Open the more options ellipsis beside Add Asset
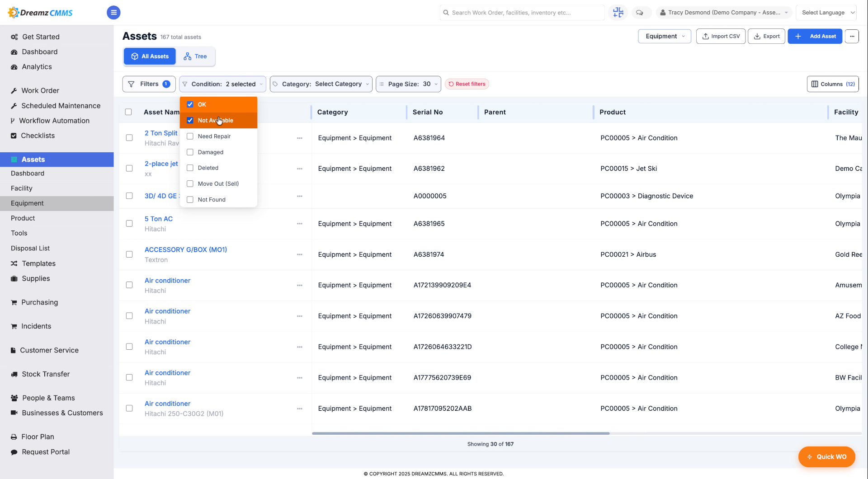 point(852,36)
